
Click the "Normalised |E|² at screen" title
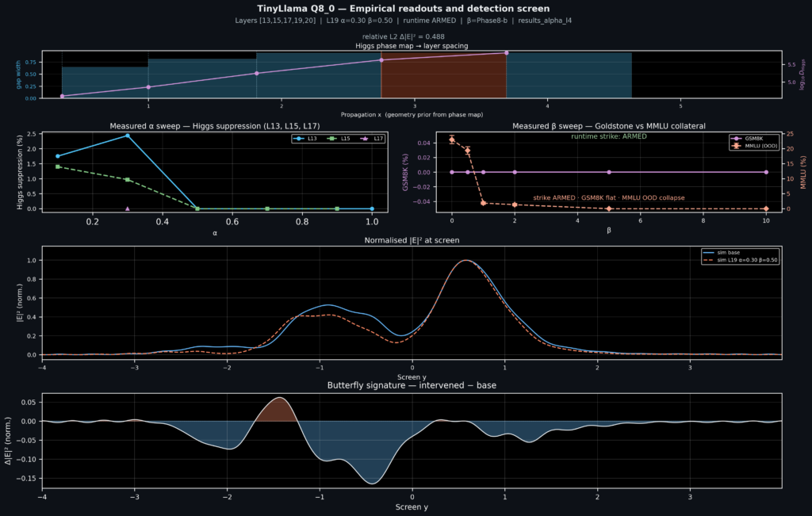[412, 241]
